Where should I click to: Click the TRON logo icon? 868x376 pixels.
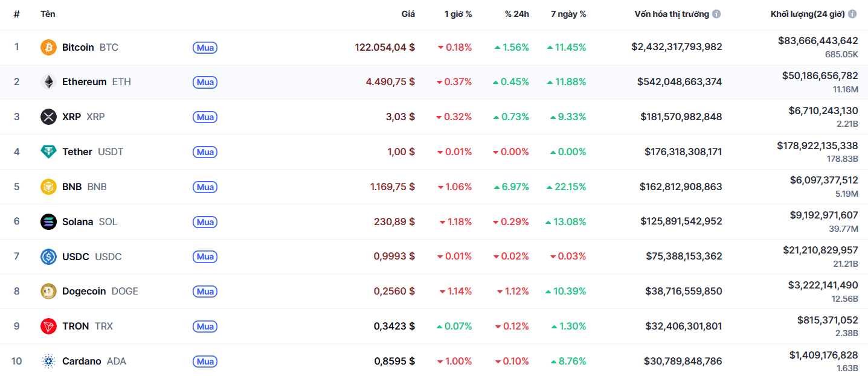(x=48, y=327)
